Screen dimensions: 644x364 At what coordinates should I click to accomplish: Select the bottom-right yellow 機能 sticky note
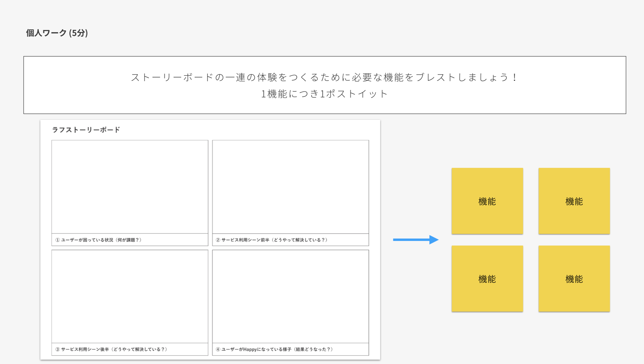574,279
